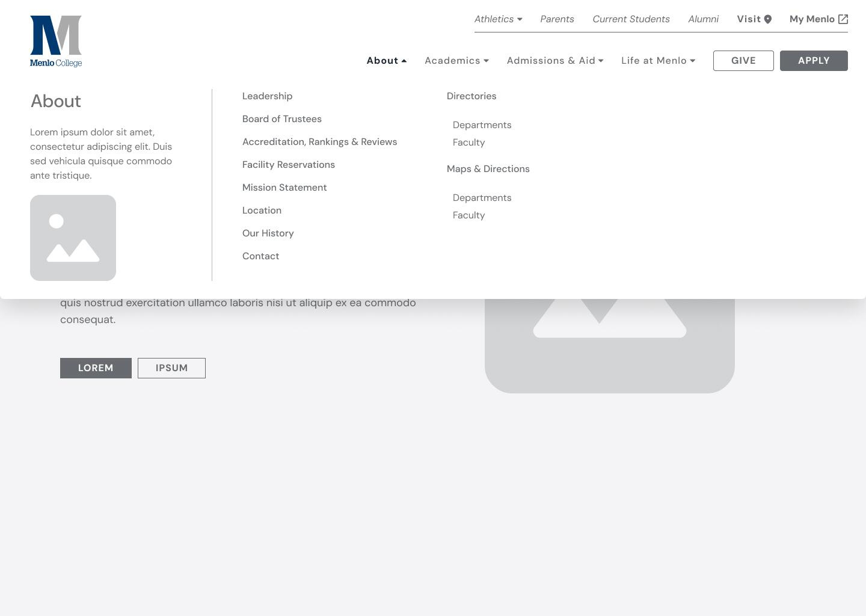Image resolution: width=866 pixels, height=616 pixels.
Task: Open the Maps & Directions link
Action: [x=488, y=169]
